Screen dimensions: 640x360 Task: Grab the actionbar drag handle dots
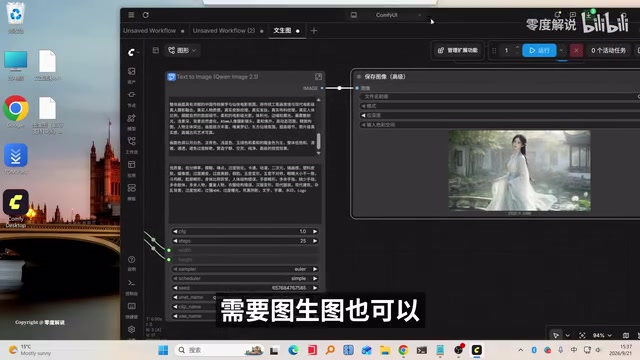(x=494, y=51)
